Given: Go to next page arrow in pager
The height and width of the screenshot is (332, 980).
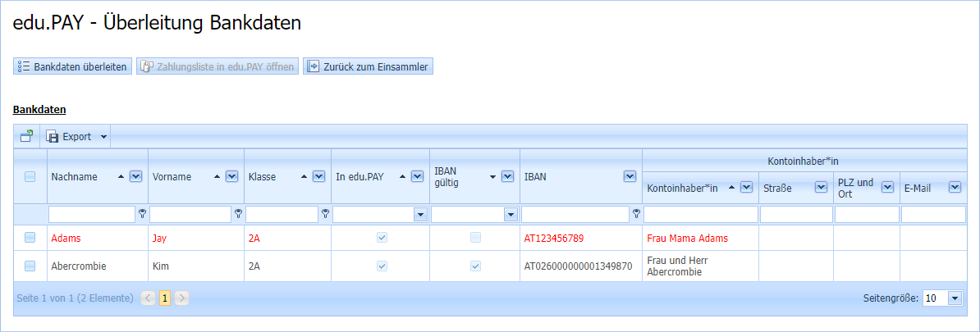Looking at the screenshot, I should 181,298.
